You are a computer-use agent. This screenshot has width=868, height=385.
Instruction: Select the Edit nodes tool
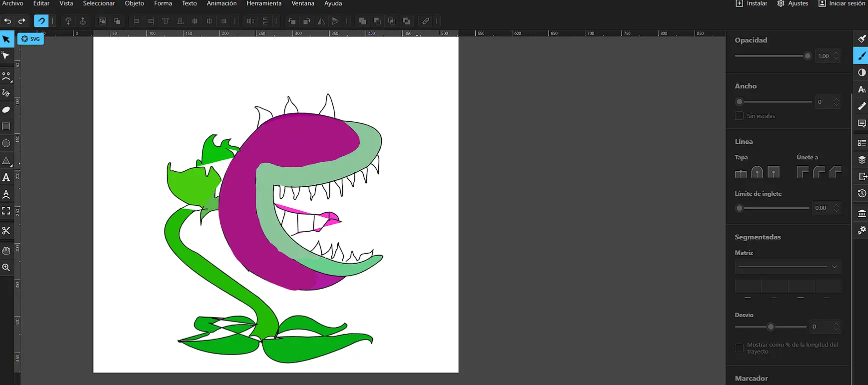point(6,56)
